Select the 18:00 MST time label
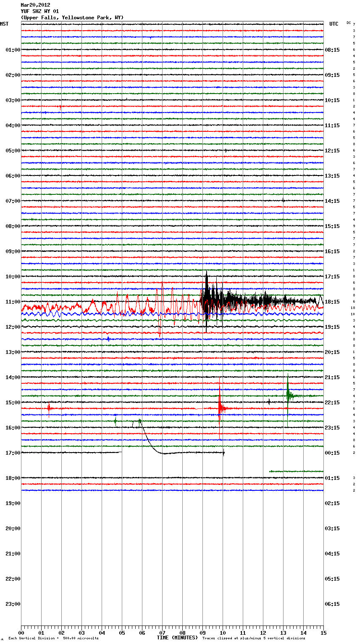Viewport: 357px width, 644px height. pyautogui.click(x=13, y=478)
